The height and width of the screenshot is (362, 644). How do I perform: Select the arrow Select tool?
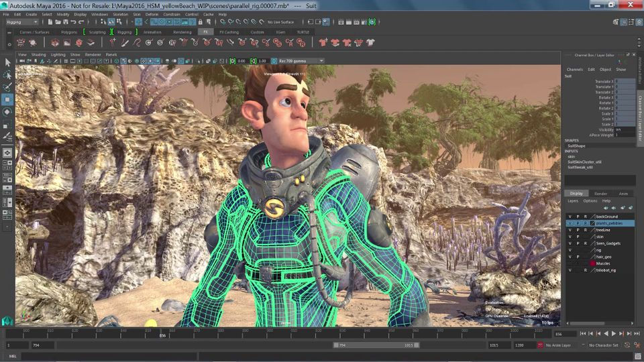[x=7, y=62]
